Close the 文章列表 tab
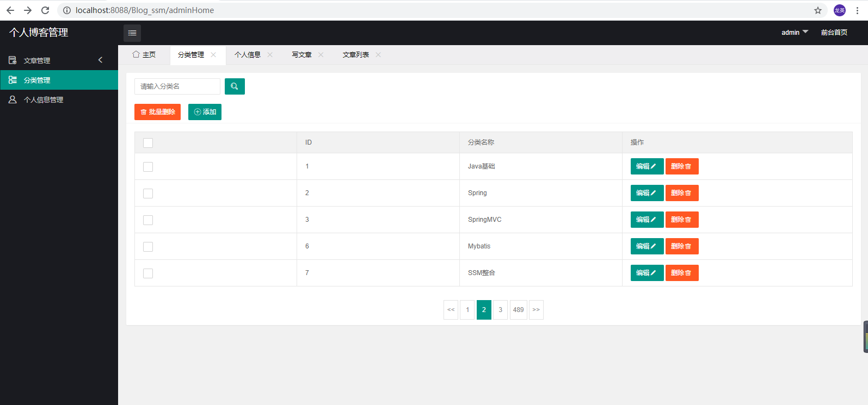The width and height of the screenshot is (868, 405). 378,55
